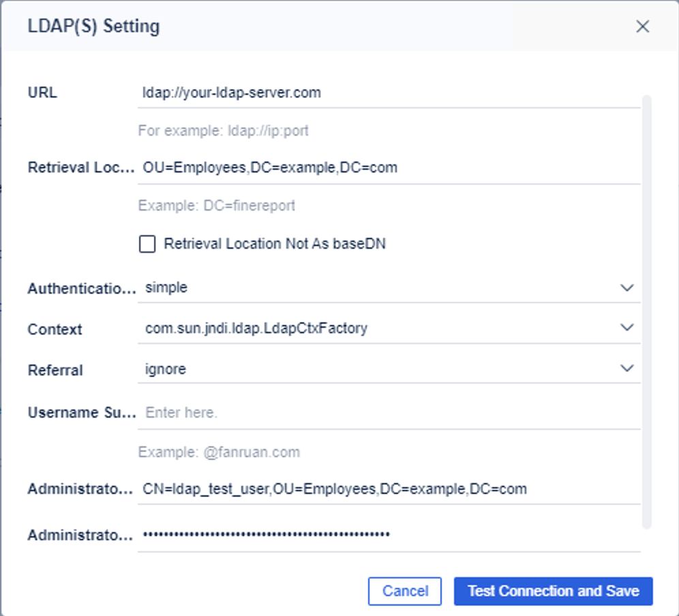Image resolution: width=679 pixels, height=616 pixels.
Task: Click the URL field with ldap://your-ldap-server.com
Action: (389, 93)
